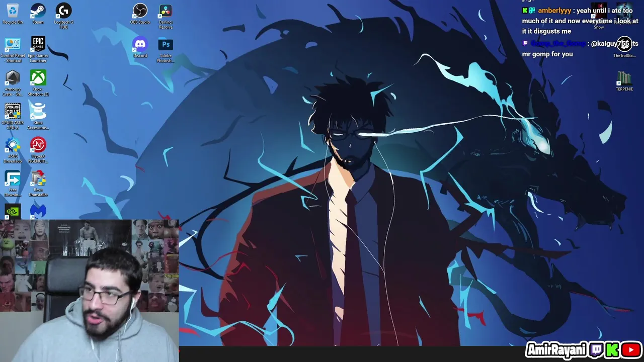Open the CPUID ASUS CPU-Z icon
Image resolution: width=644 pixels, height=362 pixels.
13,117
